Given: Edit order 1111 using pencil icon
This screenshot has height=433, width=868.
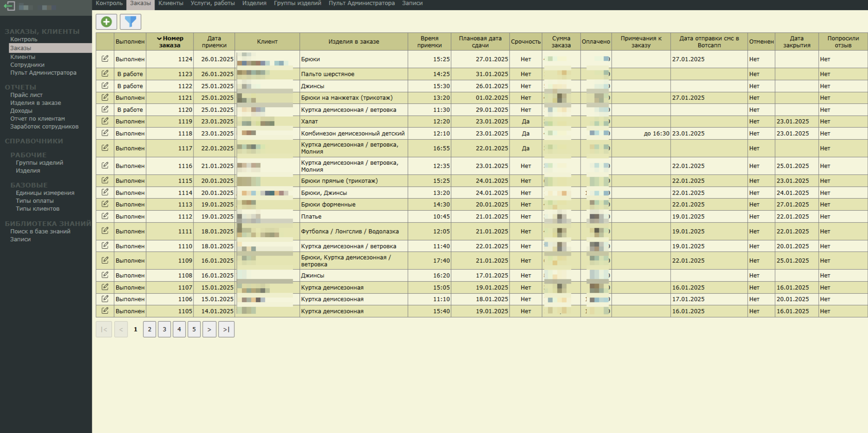Looking at the screenshot, I should click(x=105, y=231).
